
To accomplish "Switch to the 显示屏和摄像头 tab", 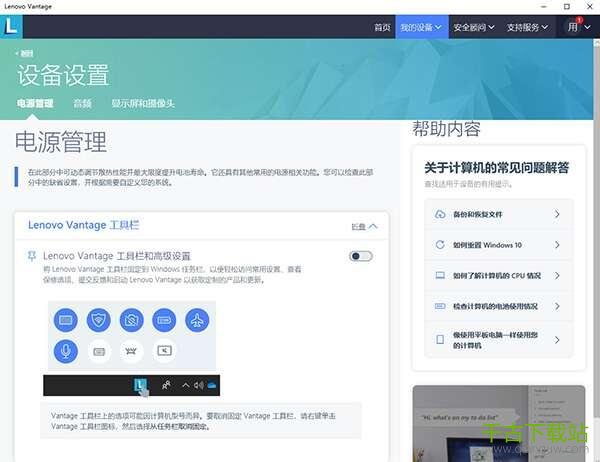I will pos(143,103).
